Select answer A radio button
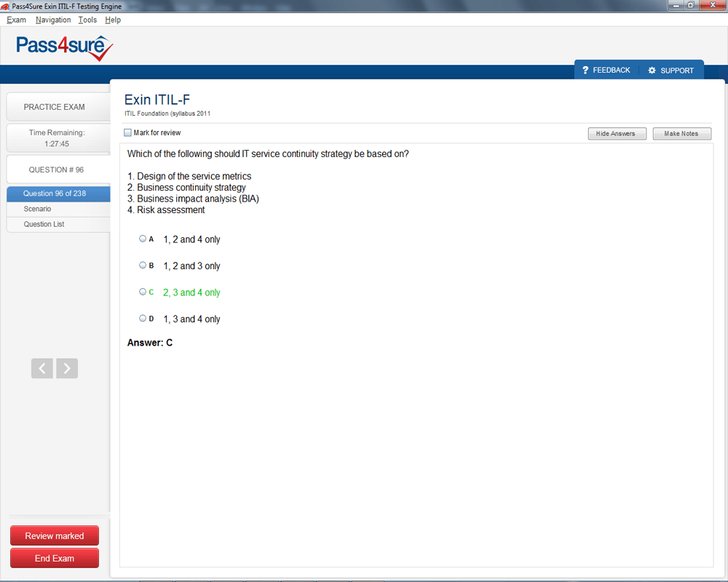This screenshot has width=728, height=582. (143, 239)
